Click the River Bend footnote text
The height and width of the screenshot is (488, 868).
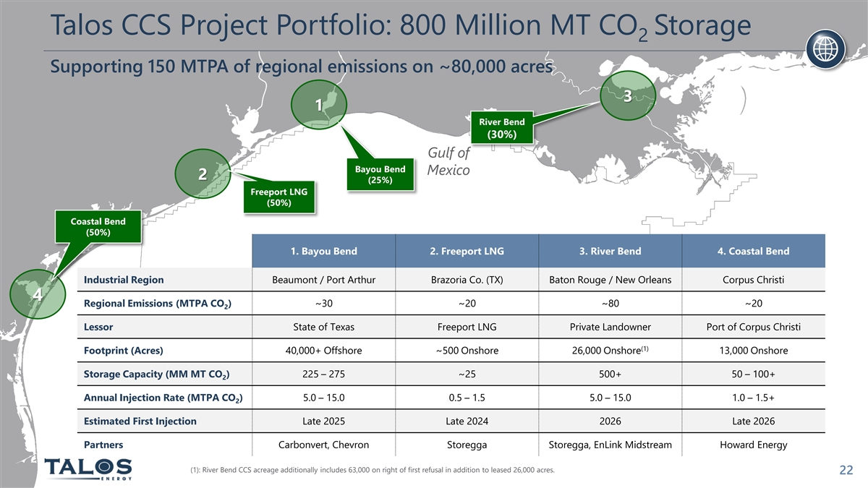(370, 471)
